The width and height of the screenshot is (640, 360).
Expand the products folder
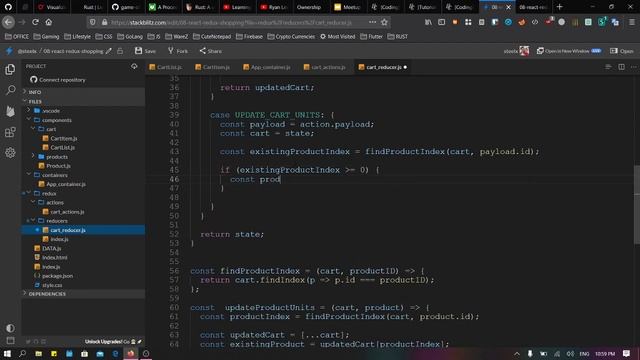pos(57,157)
